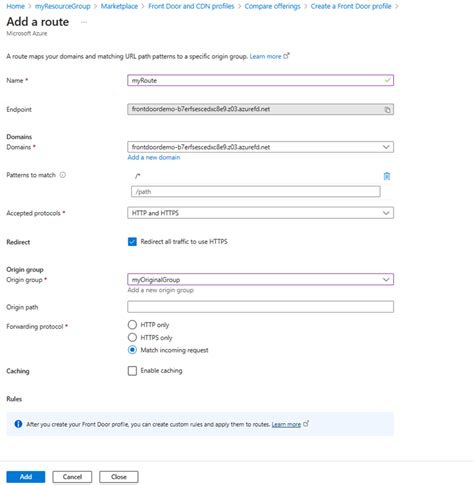Expand the Origin group dropdown
The width and height of the screenshot is (474, 485).
click(x=260, y=280)
